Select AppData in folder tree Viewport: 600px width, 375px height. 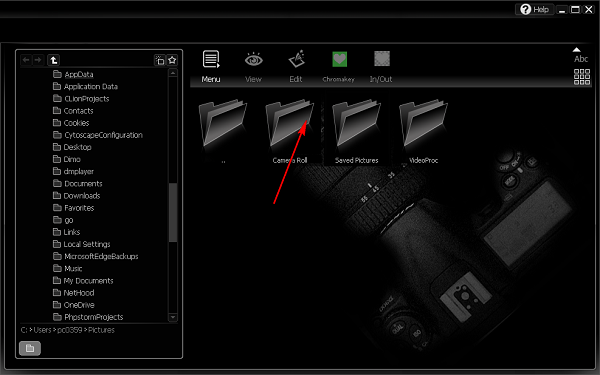click(73, 74)
